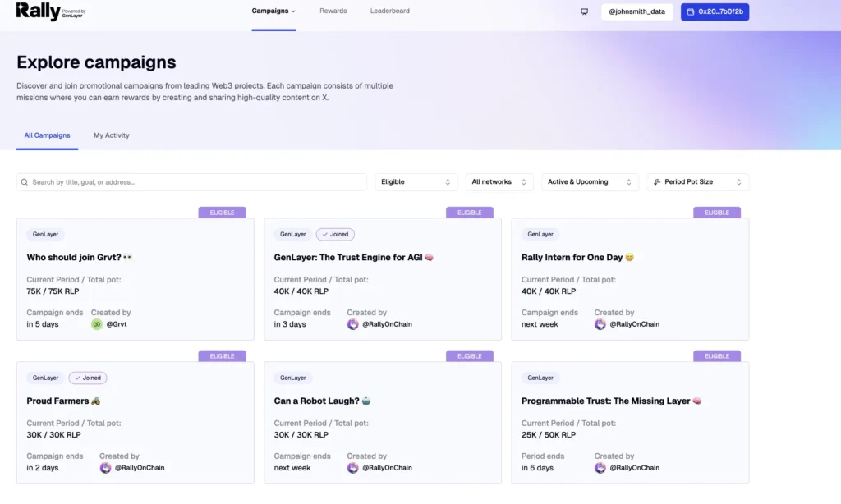
Task: Toggle Joined badge on Proud Farmers card
Action: point(88,378)
